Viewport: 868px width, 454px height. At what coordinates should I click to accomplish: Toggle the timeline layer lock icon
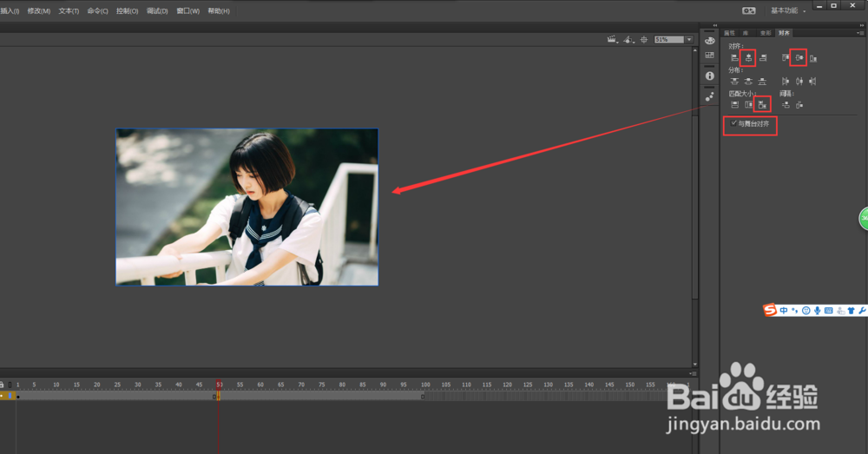(2, 385)
